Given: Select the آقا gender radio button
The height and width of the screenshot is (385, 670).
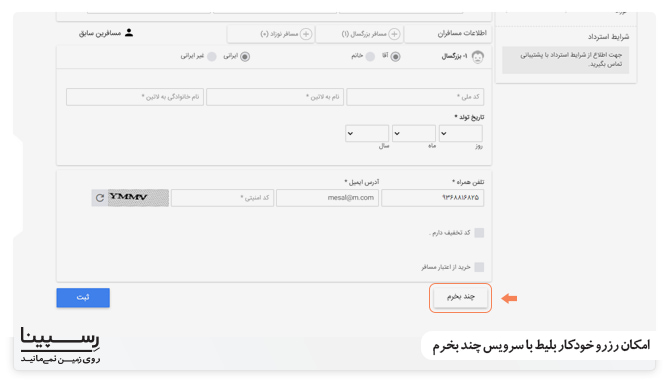Looking at the screenshot, I should pyautogui.click(x=395, y=56).
